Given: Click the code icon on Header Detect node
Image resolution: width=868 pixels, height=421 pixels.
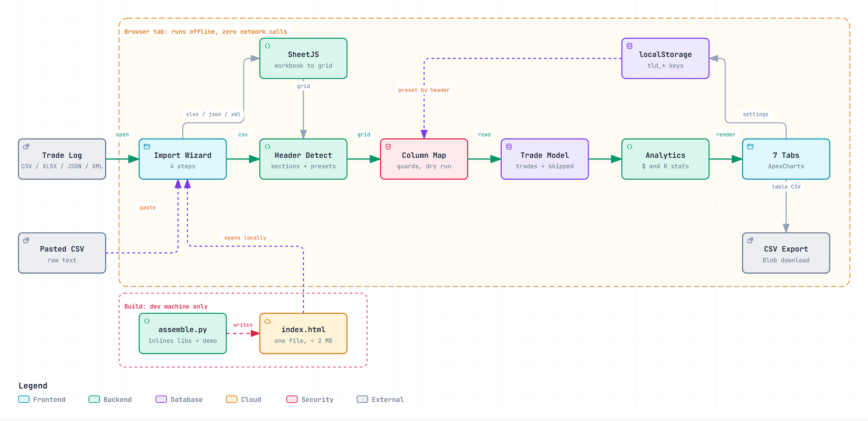Looking at the screenshot, I should click(267, 147).
